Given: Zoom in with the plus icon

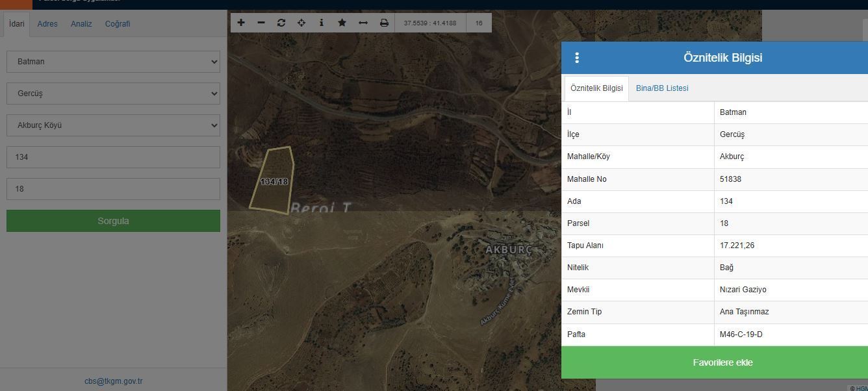Looking at the screenshot, I should point(241,23).
